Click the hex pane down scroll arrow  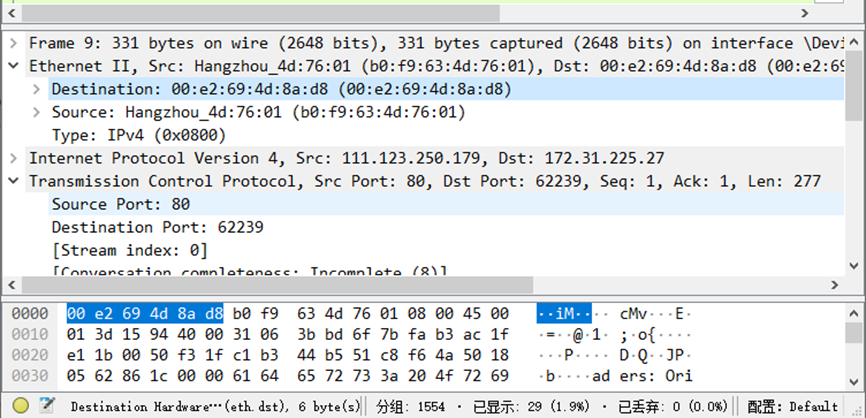pyautogui.click(x=853, y=381)
